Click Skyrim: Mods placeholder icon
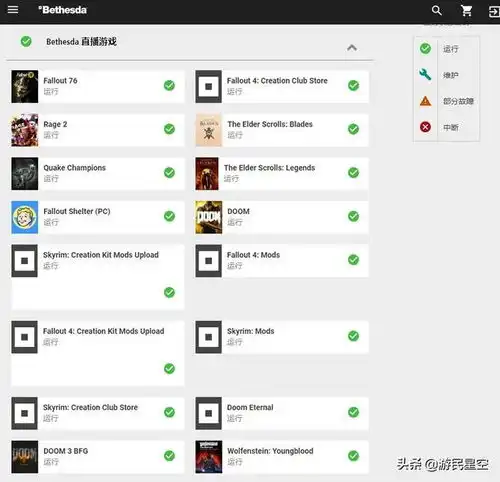This screenshot has height=482, width=500. 209,337
